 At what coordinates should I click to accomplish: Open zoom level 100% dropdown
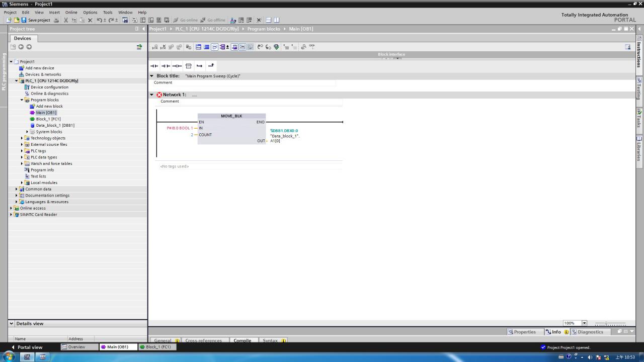coord(584,323)
